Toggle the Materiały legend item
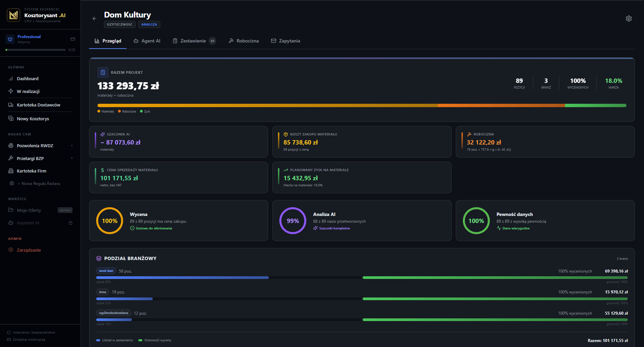Viewport: 644px width, 347px height. 106,111
